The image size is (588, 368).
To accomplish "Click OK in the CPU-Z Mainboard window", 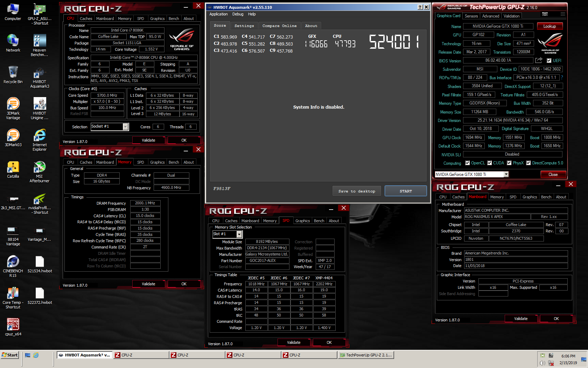I will [x=556, y=319].
